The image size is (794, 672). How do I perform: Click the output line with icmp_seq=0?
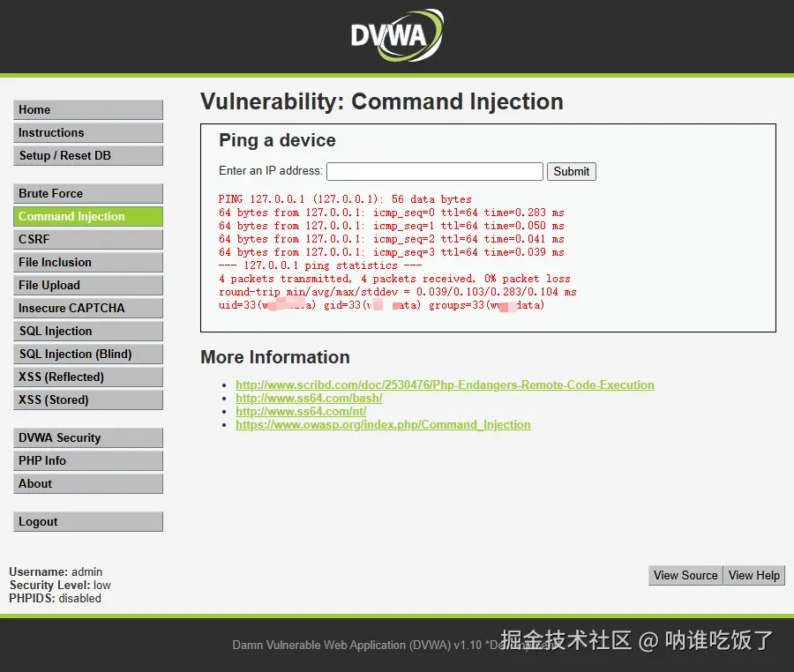(392, 213)
